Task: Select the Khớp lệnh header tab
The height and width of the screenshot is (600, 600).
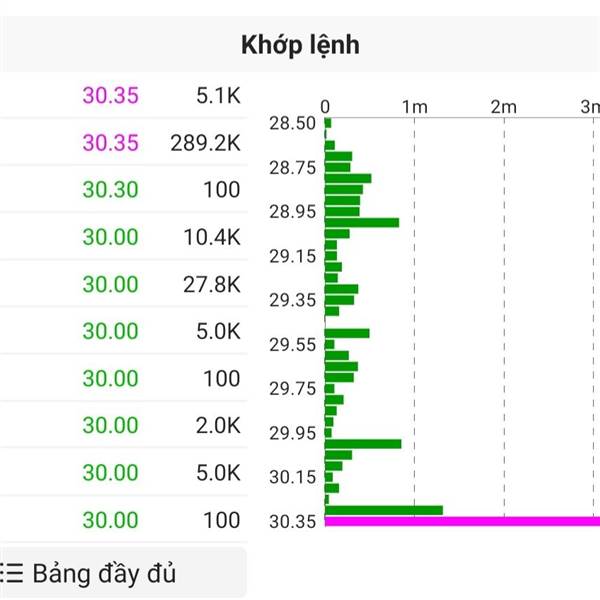Action: (300, 45)
